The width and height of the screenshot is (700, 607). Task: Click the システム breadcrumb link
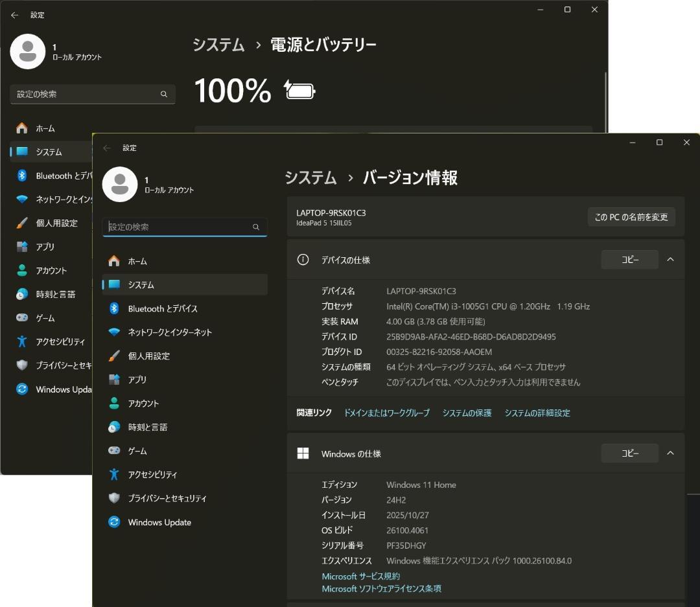pos(310,178)
